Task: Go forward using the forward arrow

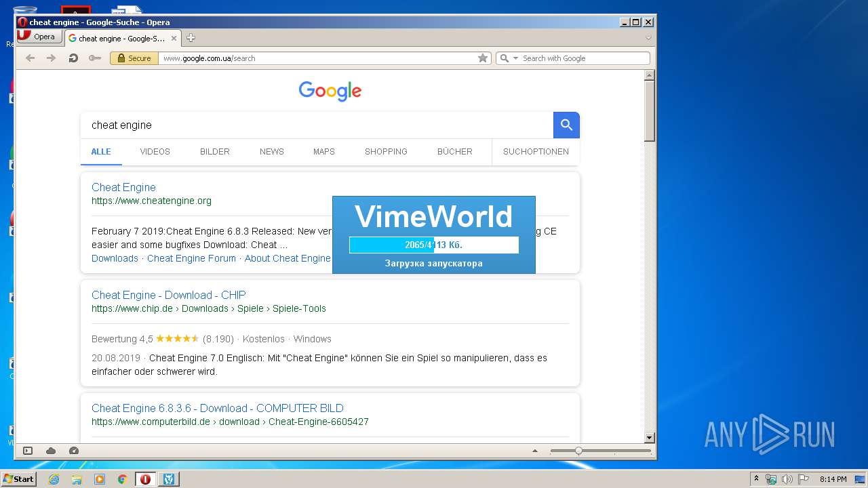Action: coord(51,58)
